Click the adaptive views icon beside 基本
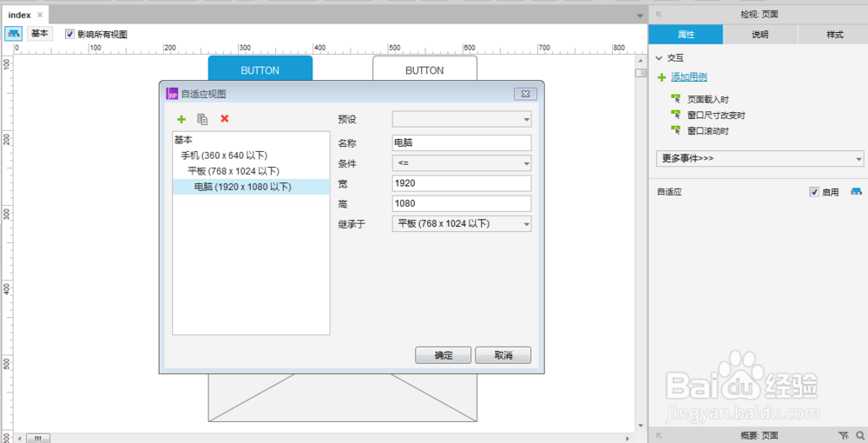This screenshot has width=868, height=443. tap(14, 34)
